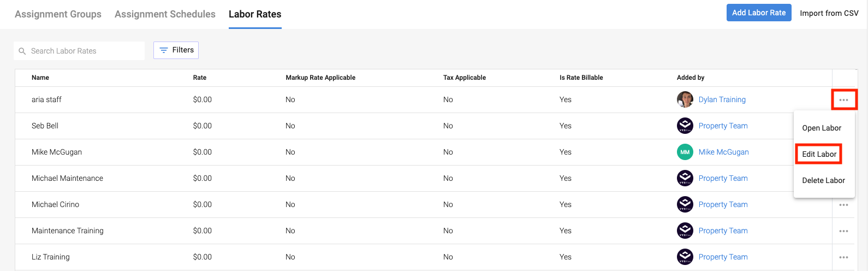The width and height of the screenshot is (868, 271).
Task: Open the three-dot menu for Maintenance Training
Action: [843, 231]
